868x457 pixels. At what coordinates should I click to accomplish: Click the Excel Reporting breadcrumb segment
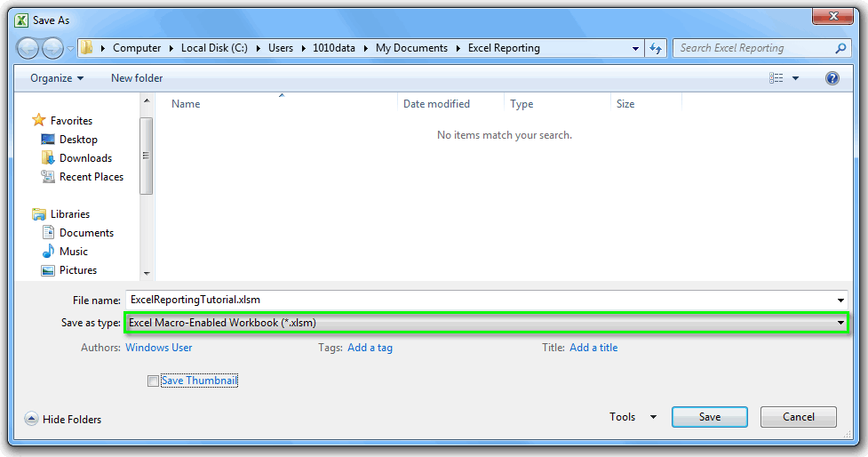pos(504,48)
